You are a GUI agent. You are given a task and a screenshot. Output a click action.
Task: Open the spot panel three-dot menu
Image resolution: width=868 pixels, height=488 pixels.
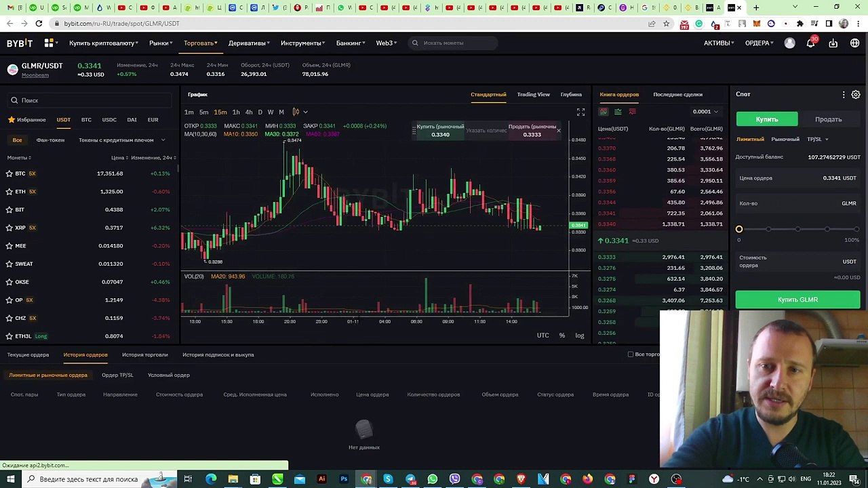click(x=844, y=95)
